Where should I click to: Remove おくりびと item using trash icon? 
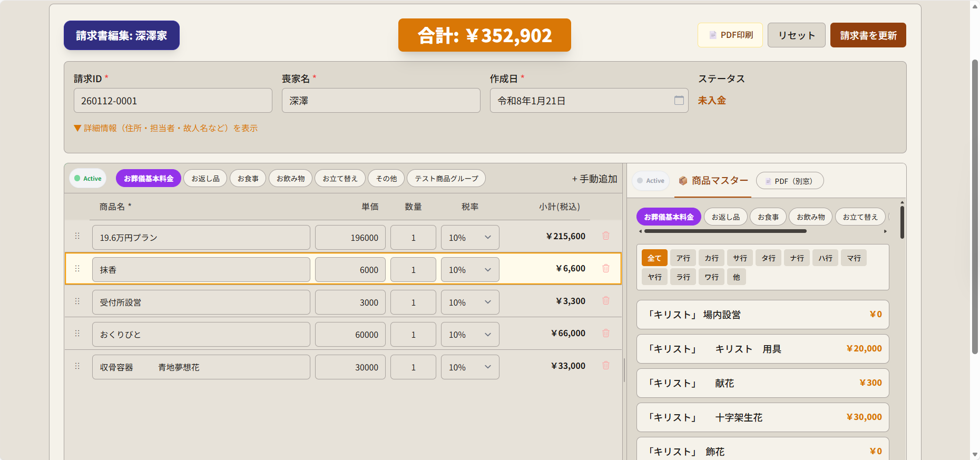pyautogui.click(x=606, y=334)
